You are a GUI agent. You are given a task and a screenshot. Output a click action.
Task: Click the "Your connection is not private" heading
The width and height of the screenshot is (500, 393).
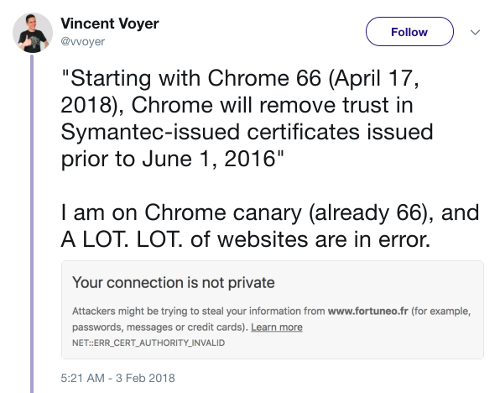173,283
